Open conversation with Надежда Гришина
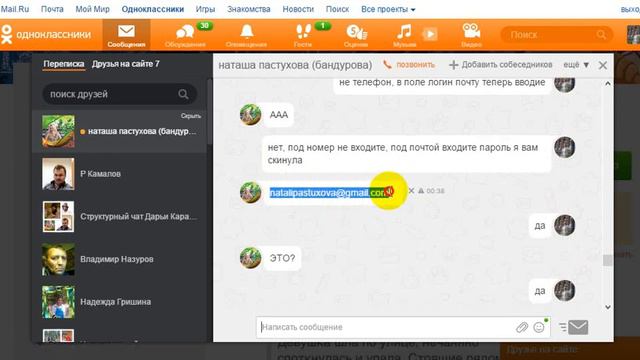This screenshot has height=360, width=640. [120, 302]
